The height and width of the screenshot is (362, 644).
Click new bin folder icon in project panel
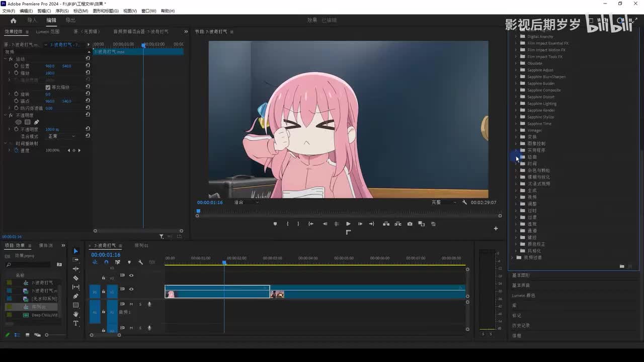tap(59, 264)
